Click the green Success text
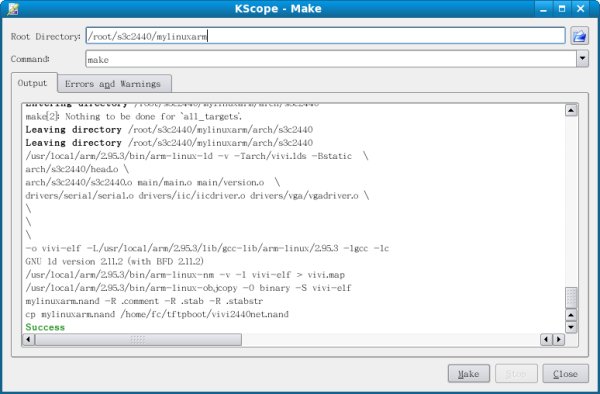Screen dimensions: 600x394 (x=45, y=327)
